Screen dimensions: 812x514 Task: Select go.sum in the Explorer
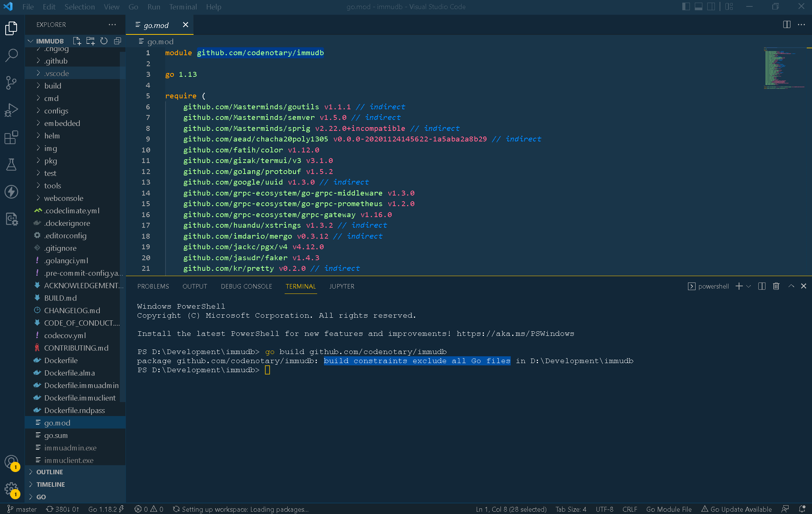[x=56, y=435]
